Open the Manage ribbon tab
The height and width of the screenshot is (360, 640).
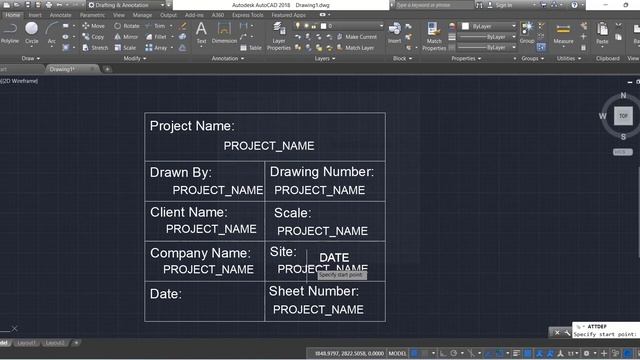(x=142, y=15)
